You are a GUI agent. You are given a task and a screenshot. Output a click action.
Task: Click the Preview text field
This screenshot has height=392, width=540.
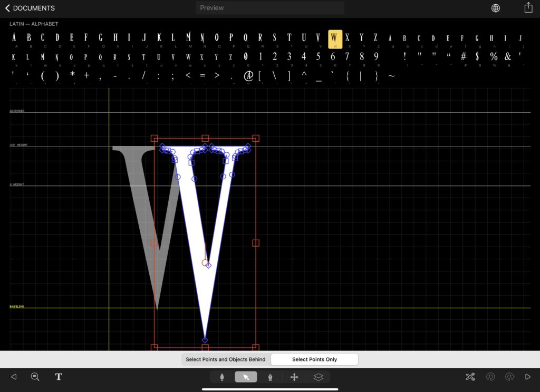tap(269, 8)
